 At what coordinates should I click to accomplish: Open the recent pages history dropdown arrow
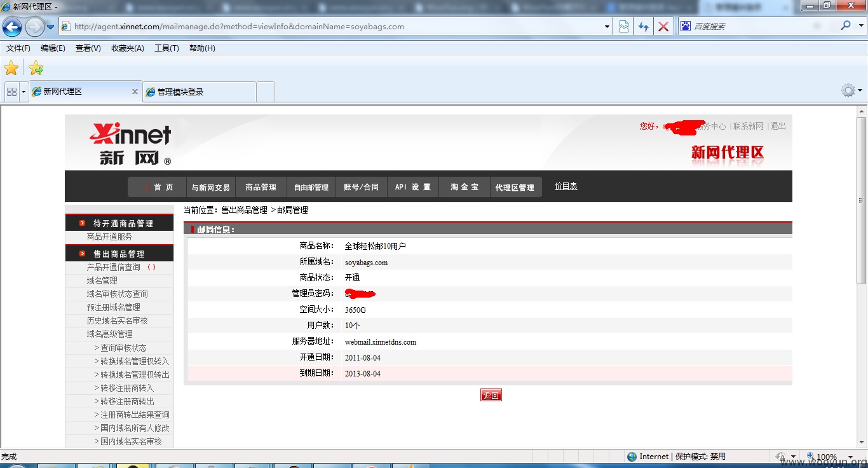pyautogui.click(x=50, y=27)
